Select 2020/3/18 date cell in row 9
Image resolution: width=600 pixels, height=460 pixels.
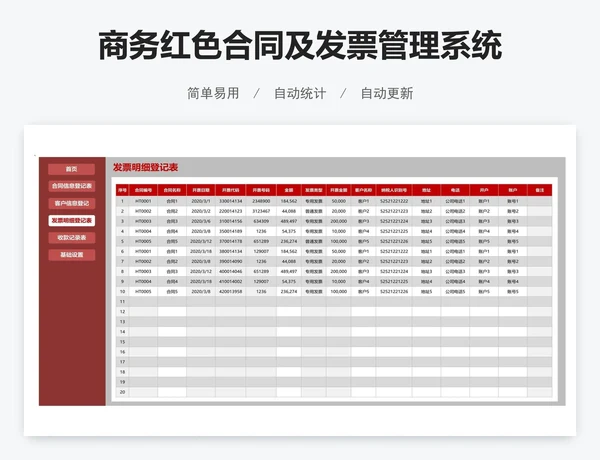tap(201, 281)
